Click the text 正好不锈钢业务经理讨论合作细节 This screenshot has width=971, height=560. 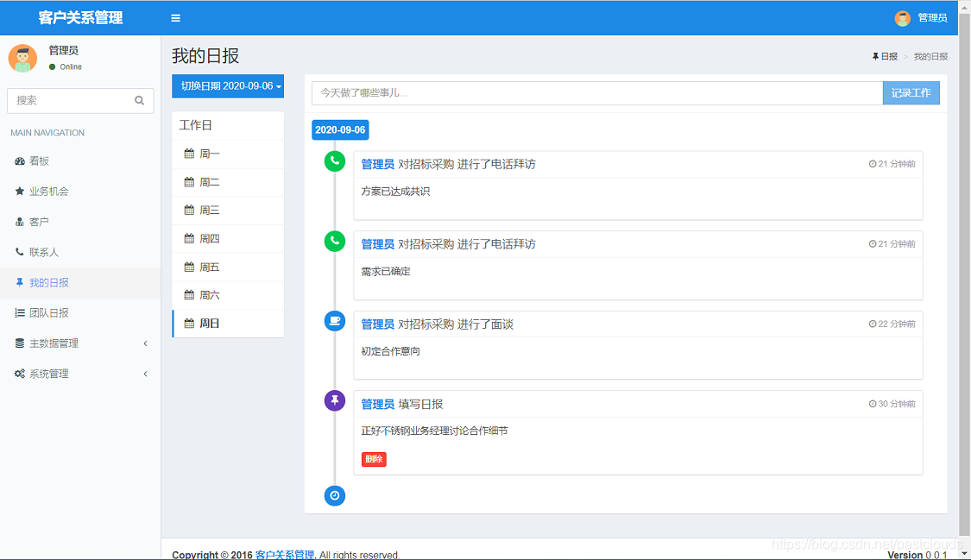[435, 431]
